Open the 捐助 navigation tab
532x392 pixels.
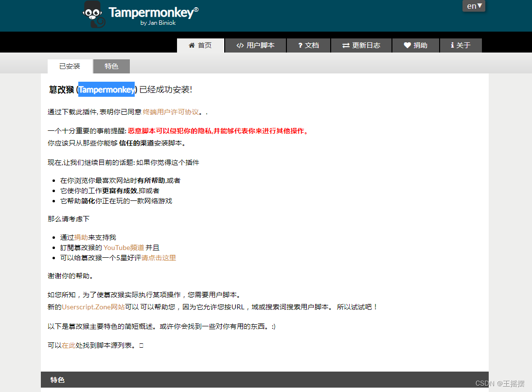(416, 46)
